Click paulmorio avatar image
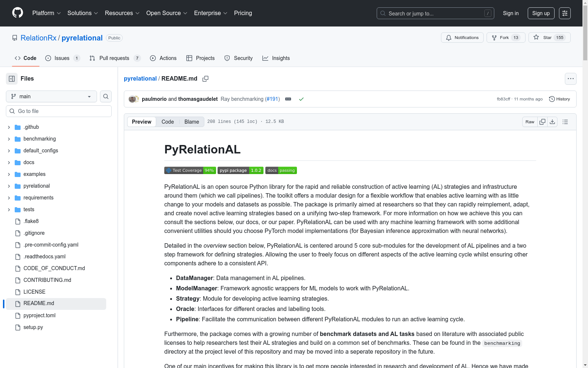Viewport: 588px width, 368px height. 132,99
